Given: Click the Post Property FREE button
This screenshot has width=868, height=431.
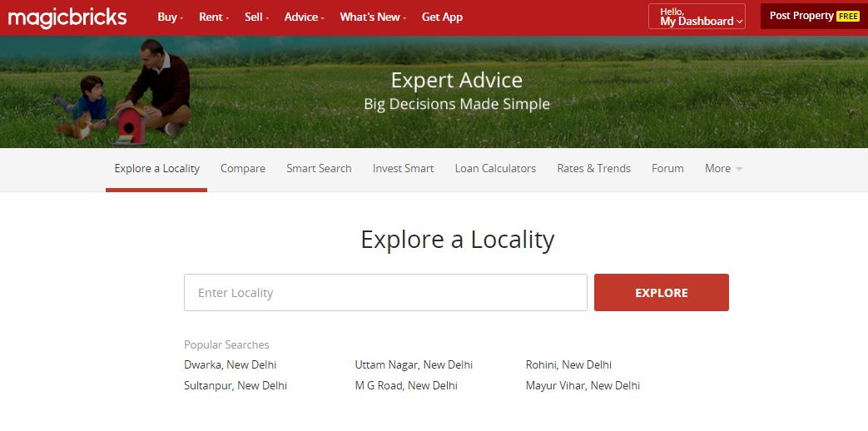Looking at the screenshot, I should pos(813,17).
